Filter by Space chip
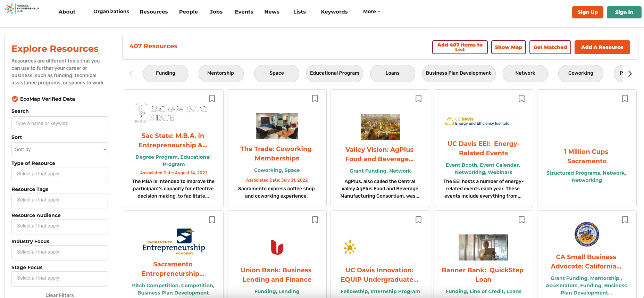The image size is (644, 298). tap(277, 74)
